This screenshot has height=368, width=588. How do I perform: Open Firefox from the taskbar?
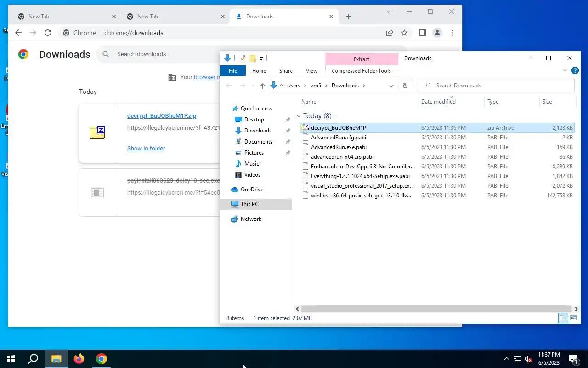(79, 359)
